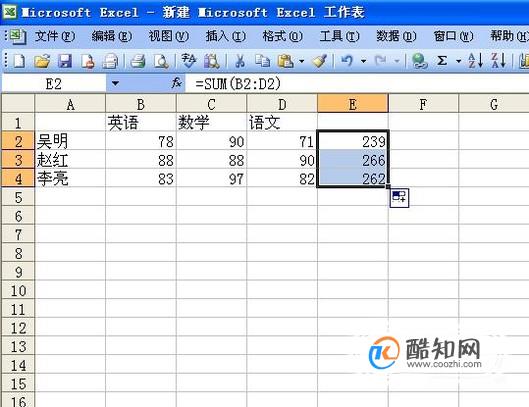Click the Print icon in the toolbar
The height and width of the screenshot is (407, 529).
(138, 61)
